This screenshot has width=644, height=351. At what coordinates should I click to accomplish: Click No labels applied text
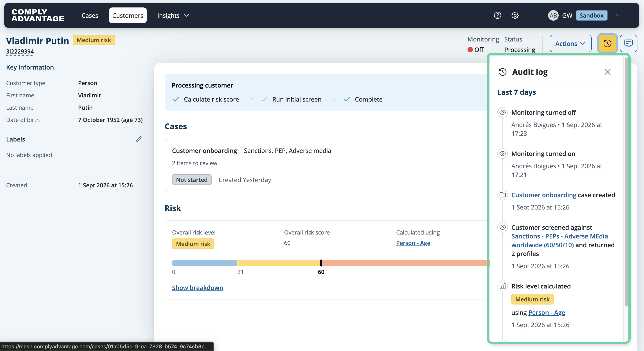pos(29,155)
